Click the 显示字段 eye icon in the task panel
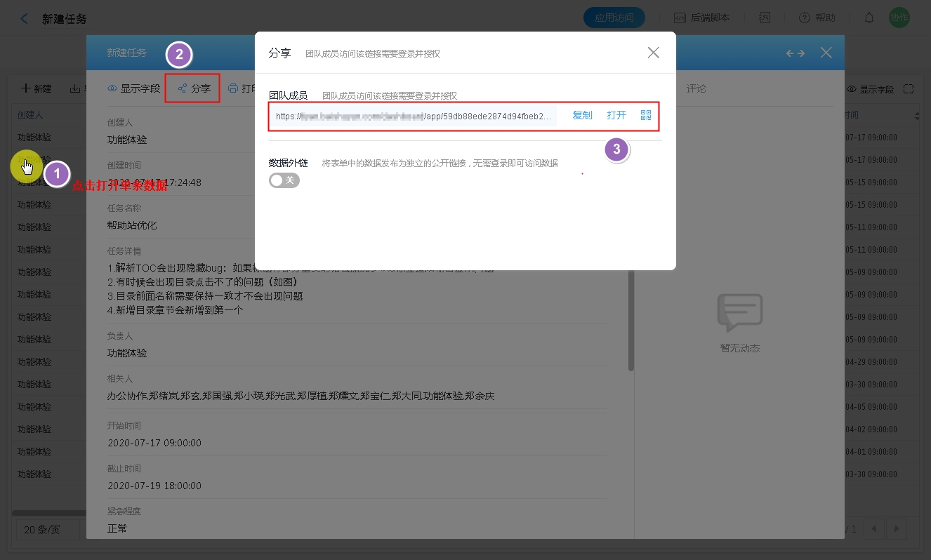 (112, 88)
